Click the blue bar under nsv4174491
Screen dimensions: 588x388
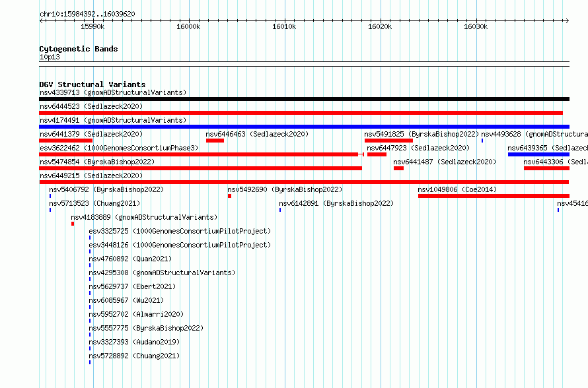tap(304, 127)
